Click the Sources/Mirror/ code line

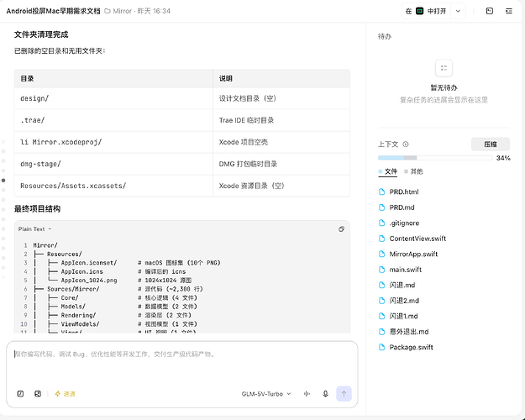coord(118,289)
